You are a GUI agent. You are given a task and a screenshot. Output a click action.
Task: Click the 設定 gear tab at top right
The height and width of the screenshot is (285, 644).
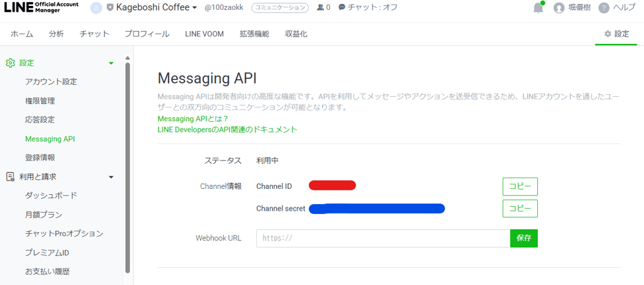[x=616, y=34]
